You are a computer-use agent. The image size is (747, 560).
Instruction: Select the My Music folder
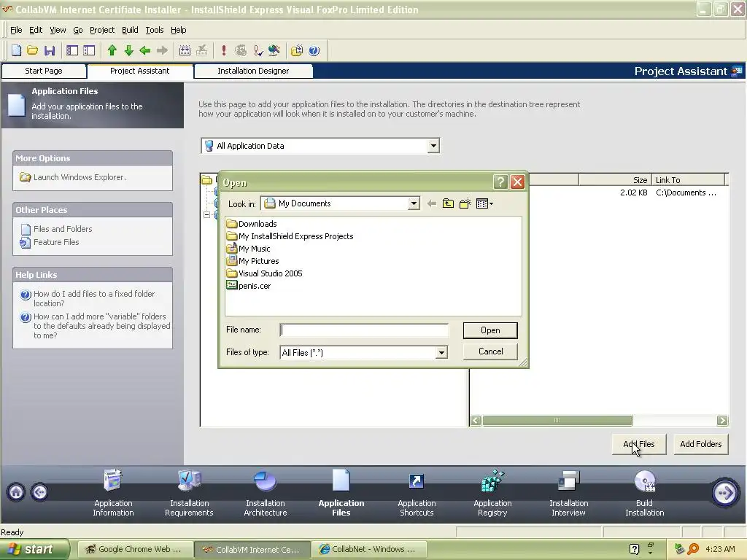pos(249,249)
